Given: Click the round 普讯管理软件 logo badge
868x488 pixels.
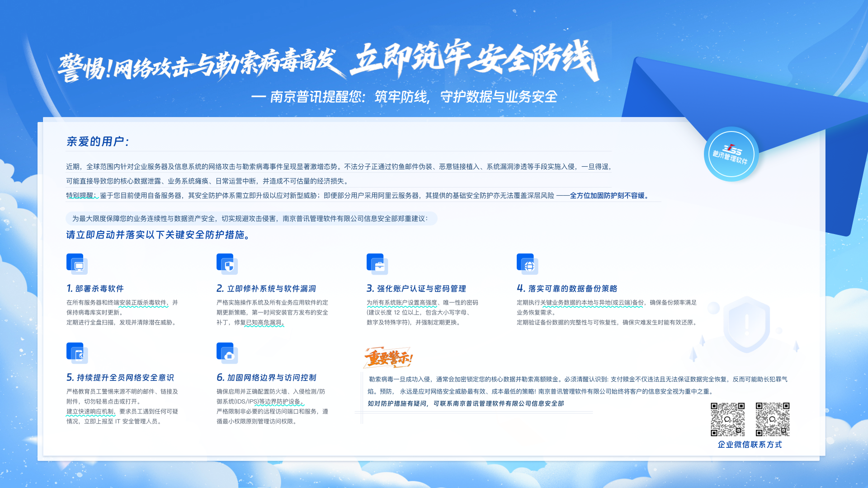Looking at the screenshot, I should [x=731, y=154].
